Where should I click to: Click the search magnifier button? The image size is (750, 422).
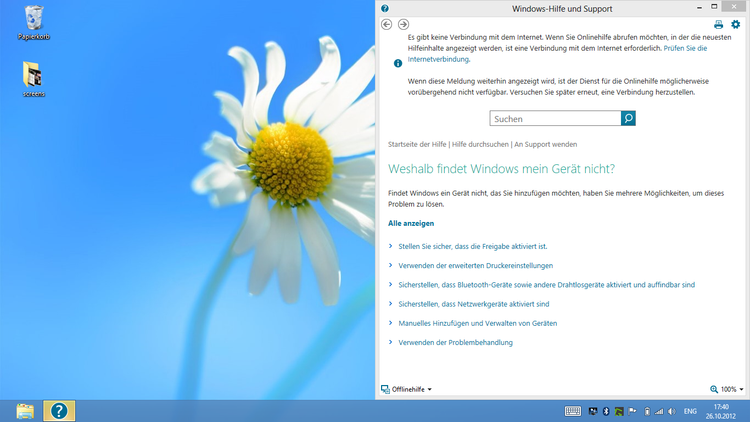coord(628,118)
